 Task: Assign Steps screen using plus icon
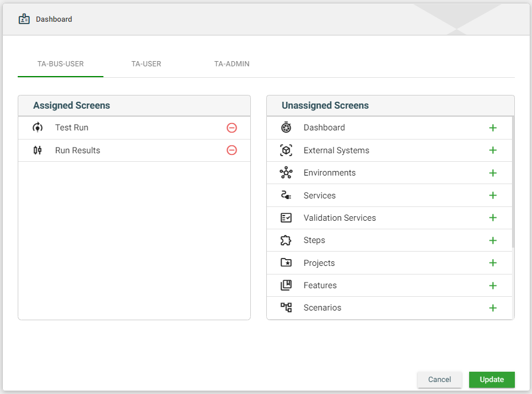coord(493,240)
